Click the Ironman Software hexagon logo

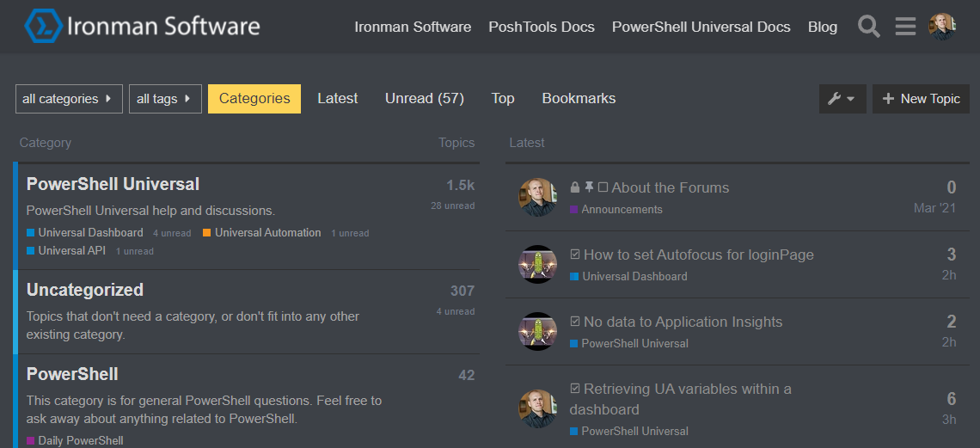click(44, 27)
